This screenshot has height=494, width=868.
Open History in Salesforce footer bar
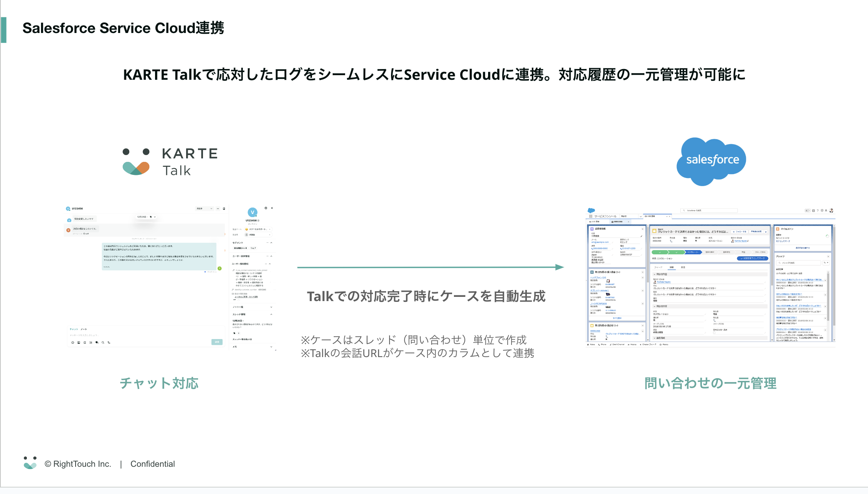tap(664, 344)
